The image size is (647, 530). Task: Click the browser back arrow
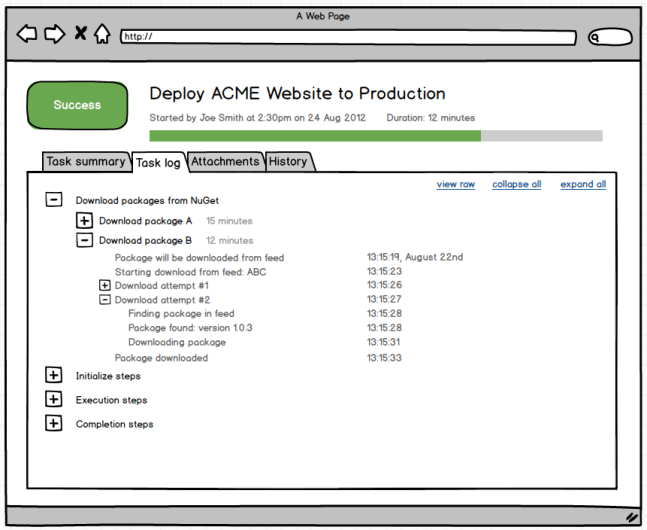tap(27, 35)
